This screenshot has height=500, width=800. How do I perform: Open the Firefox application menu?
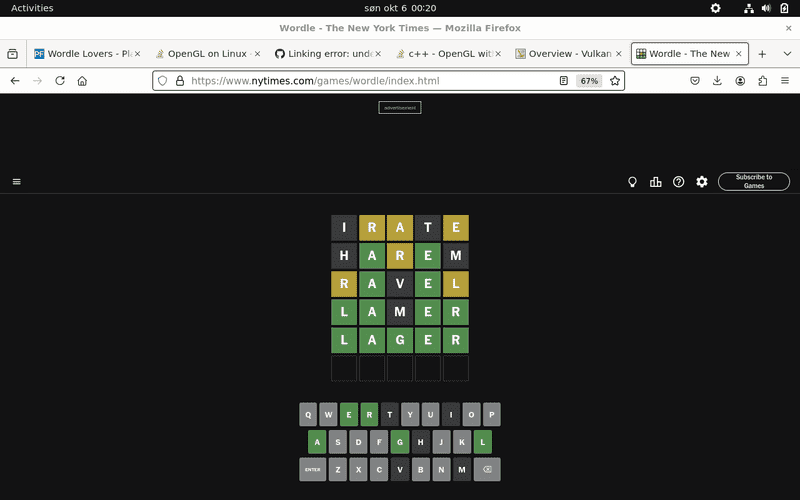(x=785, y=81)
